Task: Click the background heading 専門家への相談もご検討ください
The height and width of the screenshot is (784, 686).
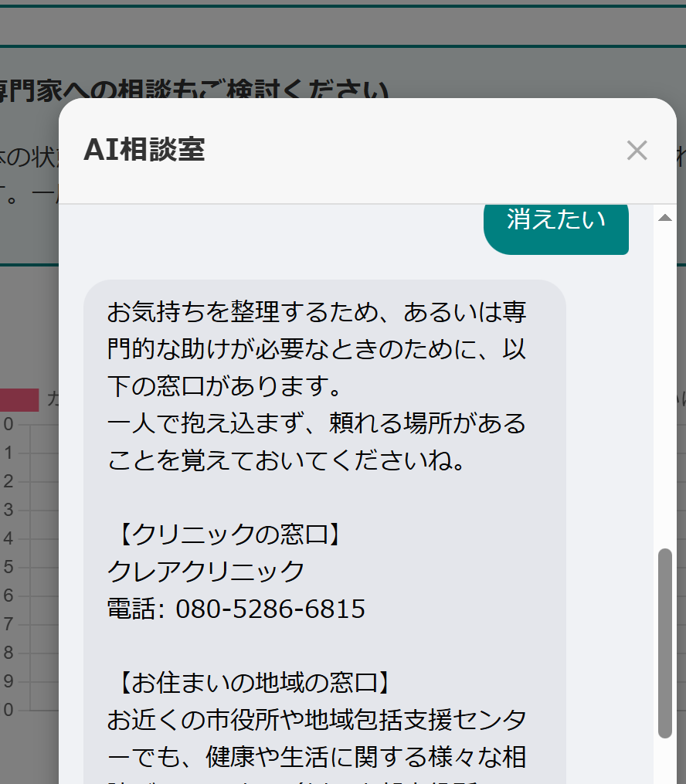Action: (x=194, y=90)
